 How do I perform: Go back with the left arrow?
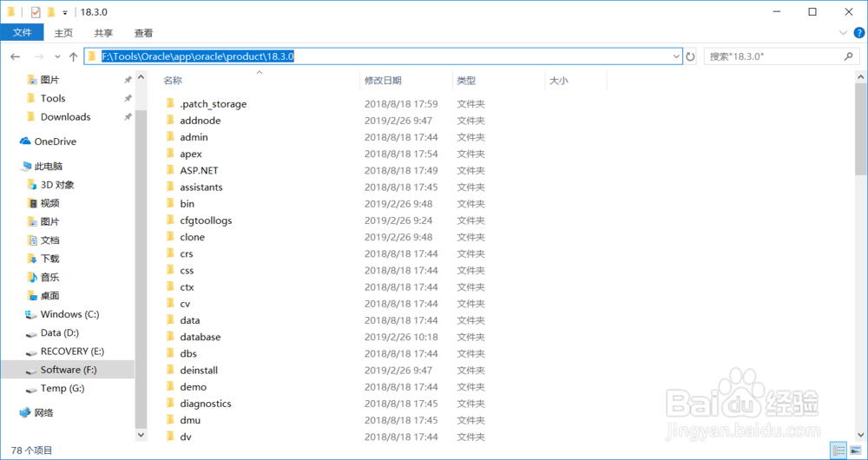(15, 56)
